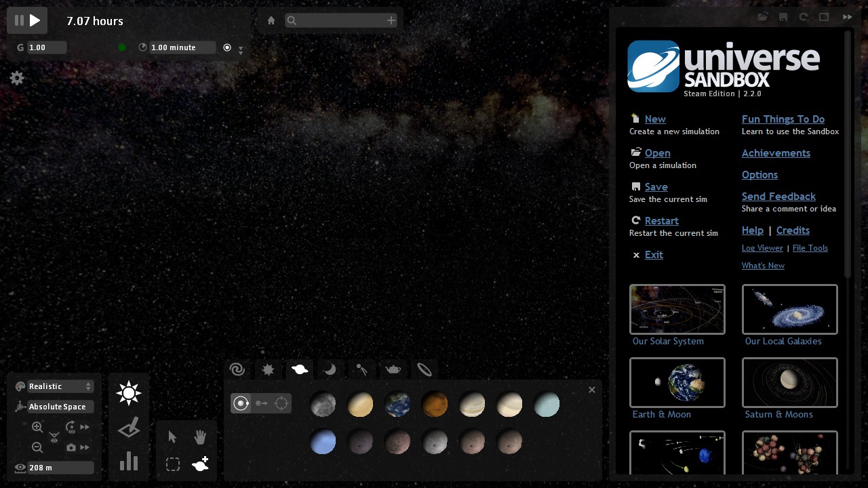The image size is (868, 488).
Task: Select the hand pan tool
Action: point(200,437)
